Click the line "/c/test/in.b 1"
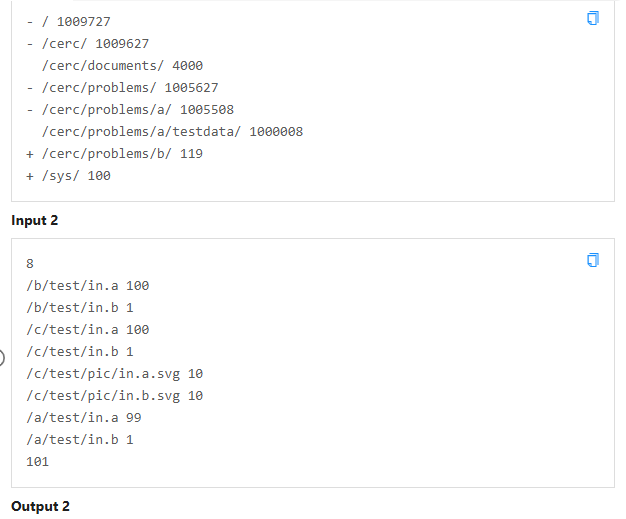626x519 pixels. 79,352
